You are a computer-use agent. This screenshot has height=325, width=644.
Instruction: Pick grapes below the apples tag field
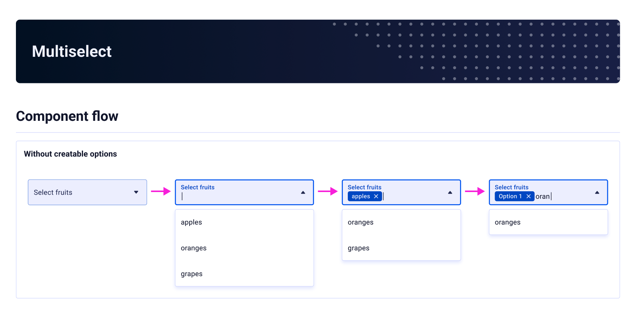click(x=401, y=248)
